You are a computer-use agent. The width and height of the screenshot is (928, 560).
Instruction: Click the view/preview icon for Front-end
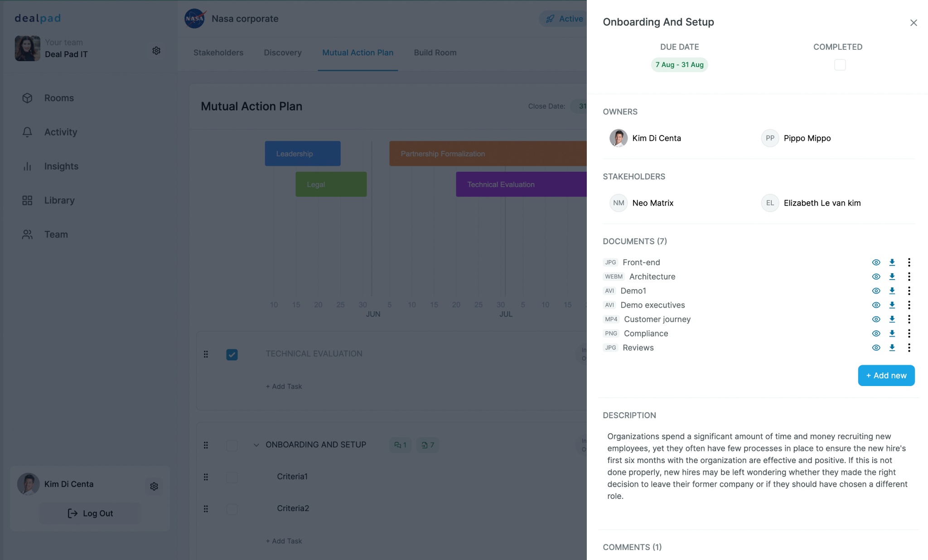[x=875, y=262]
